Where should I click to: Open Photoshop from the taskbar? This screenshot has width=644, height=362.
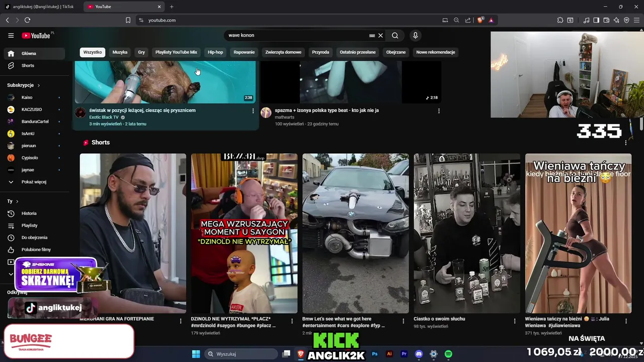[x=375, y=354]
